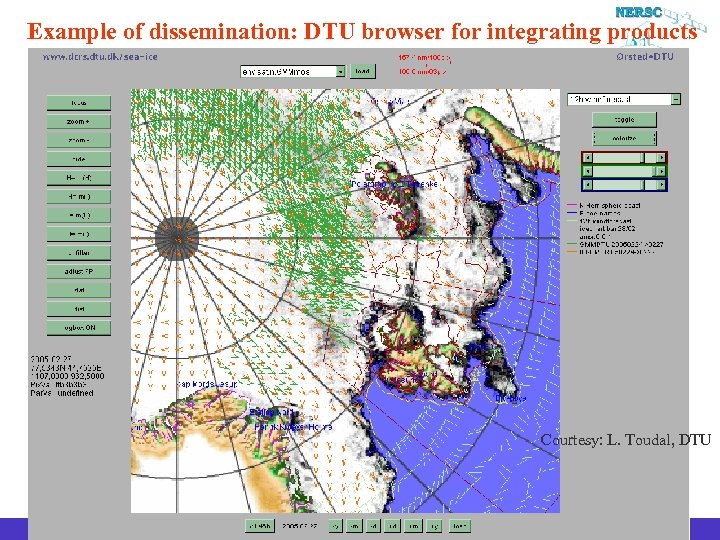Click the '-y' year-back button at the bottom
The image size is (720, 540).
pyautogui.click(x=336, y=526)
